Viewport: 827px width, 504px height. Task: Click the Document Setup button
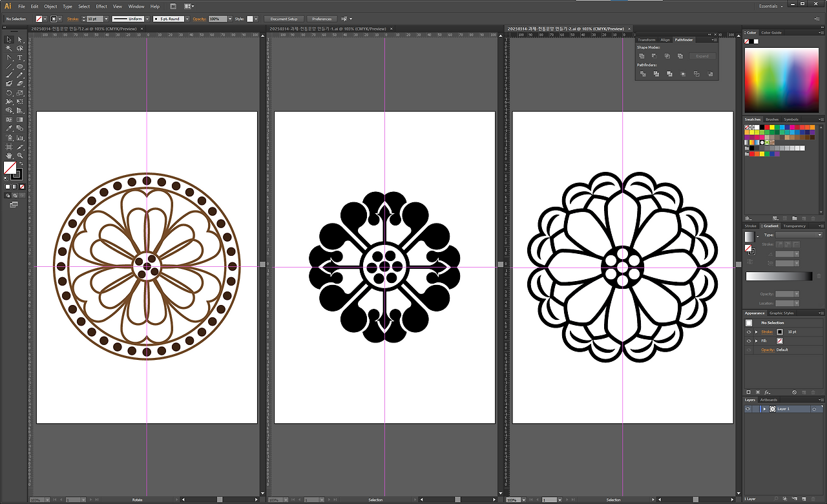coord(284,19)
